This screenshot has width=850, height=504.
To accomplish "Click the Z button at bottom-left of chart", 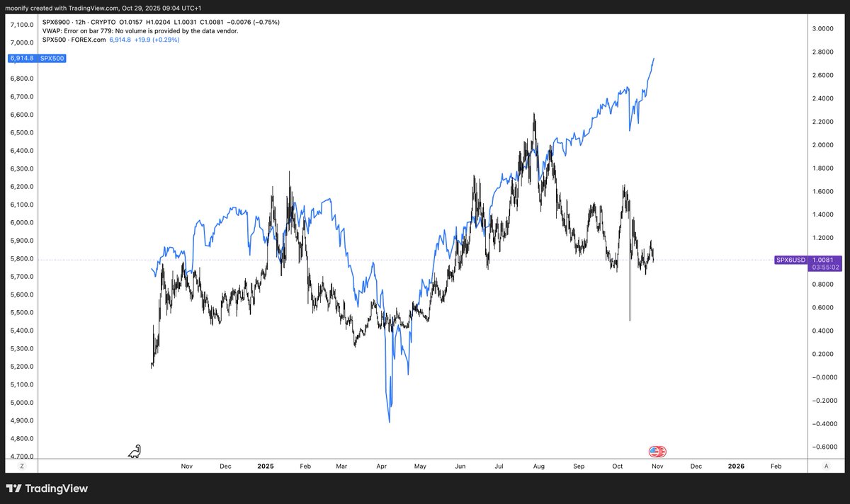I will (22, 466).
